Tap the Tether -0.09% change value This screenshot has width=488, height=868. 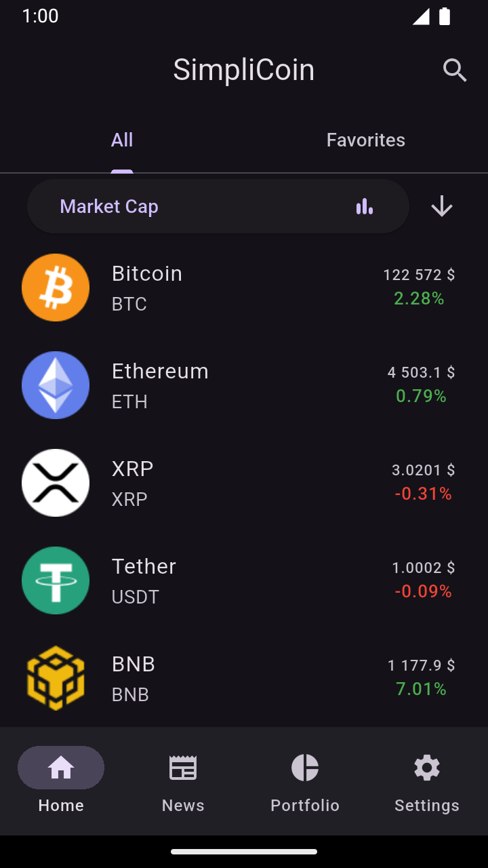click(x=423, y=592)
